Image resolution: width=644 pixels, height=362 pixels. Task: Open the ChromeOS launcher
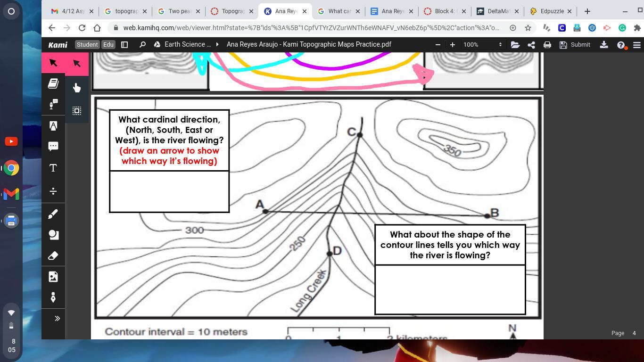pos(11,11)
